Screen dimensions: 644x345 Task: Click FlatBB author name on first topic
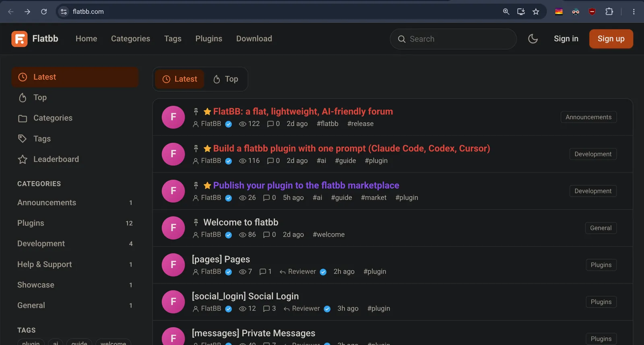(x=211, y=124)
